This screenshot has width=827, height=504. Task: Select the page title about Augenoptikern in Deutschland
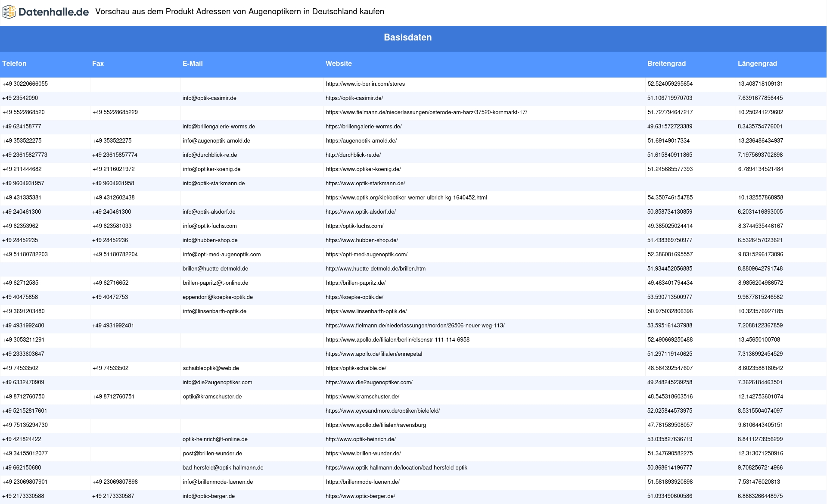(239, 12)
